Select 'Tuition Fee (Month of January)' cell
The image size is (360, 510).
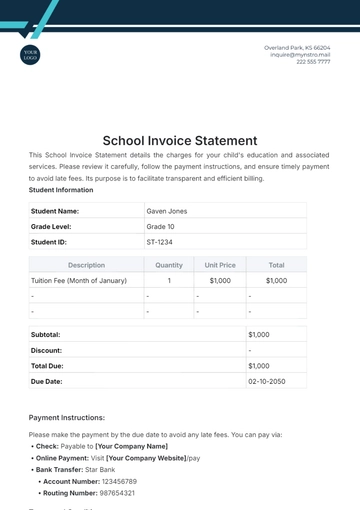(87, 281)
